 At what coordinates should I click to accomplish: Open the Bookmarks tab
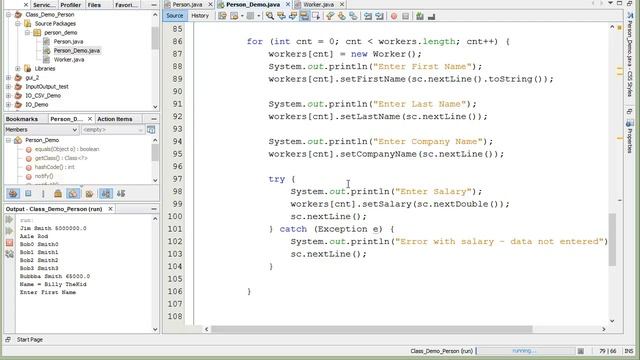click(x=22, y=119)
